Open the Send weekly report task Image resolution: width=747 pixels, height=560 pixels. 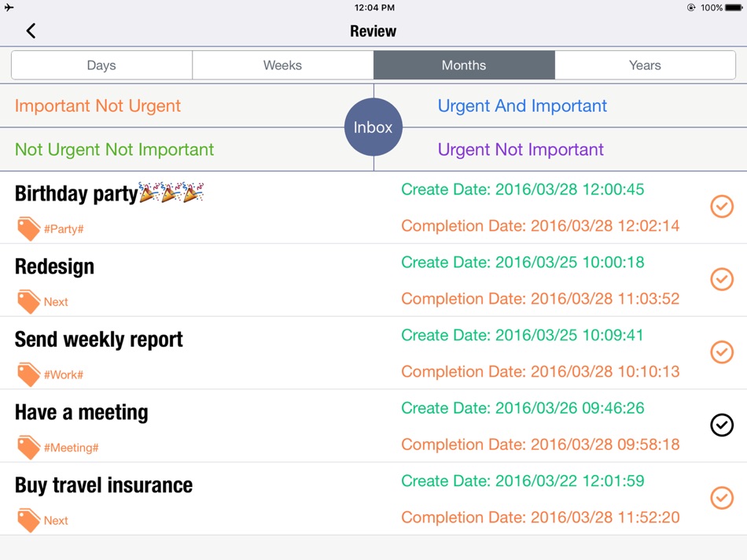point(98,339)
